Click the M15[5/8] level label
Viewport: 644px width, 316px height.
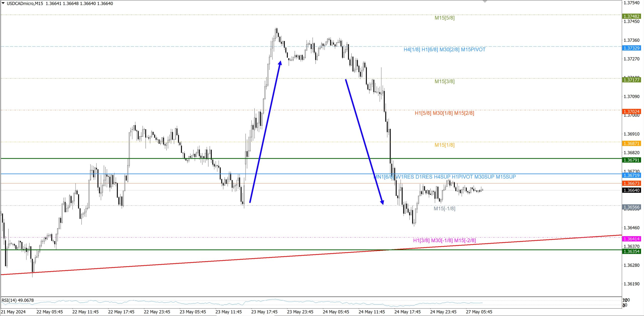coord(445,18)
